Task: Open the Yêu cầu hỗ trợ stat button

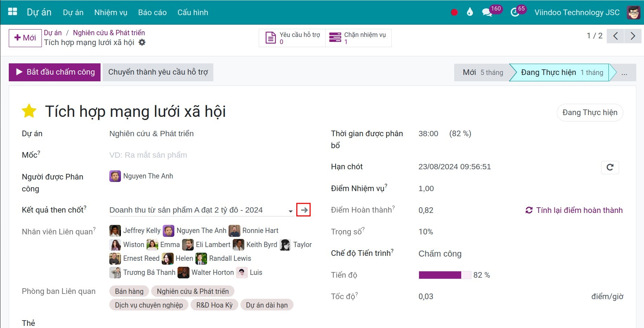Action: point(292,38)
